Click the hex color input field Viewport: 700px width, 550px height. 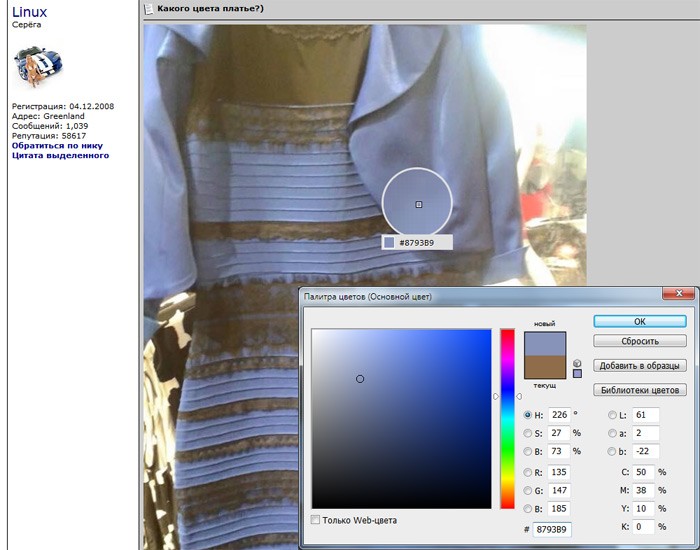(x=552, y=529)
